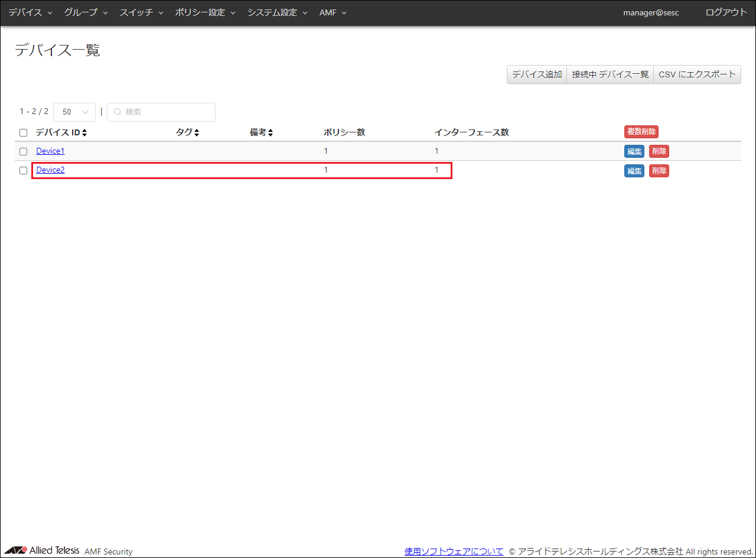Click CSV にエクスポート button
Screen dimensions: 756x558
pos(697,74)
